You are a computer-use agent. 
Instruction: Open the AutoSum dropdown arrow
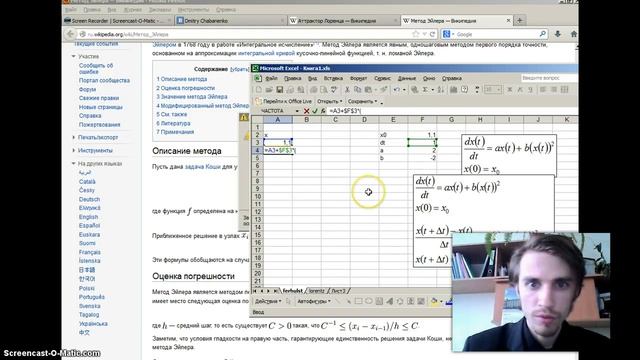tap(432, 90)
